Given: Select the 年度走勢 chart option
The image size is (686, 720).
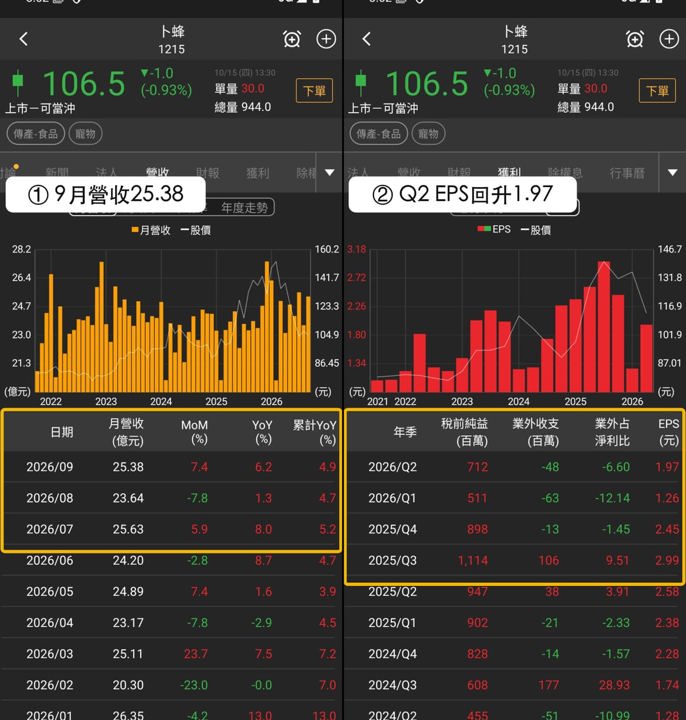Looking at the screenshot, I should 244,208.
